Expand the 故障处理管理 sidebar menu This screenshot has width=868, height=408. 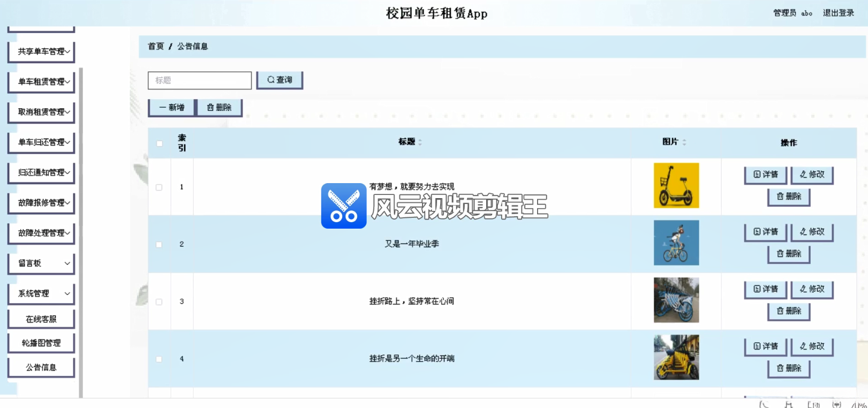point(41,233)
